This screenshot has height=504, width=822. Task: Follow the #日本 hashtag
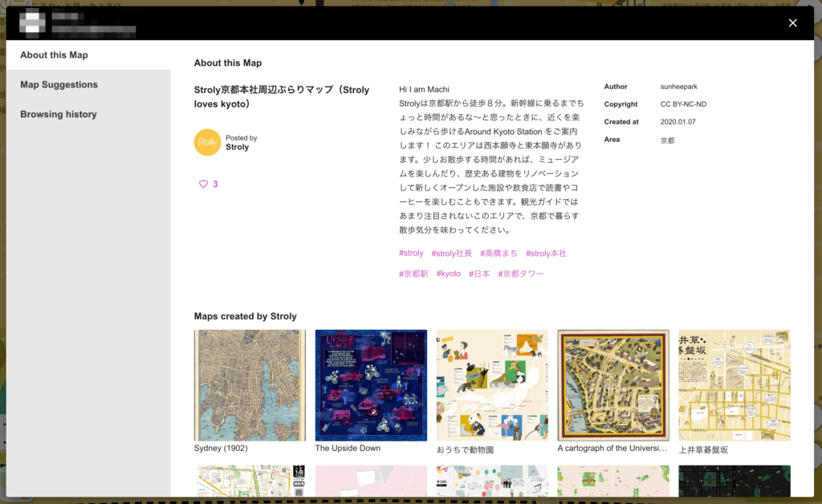[479, 274]
